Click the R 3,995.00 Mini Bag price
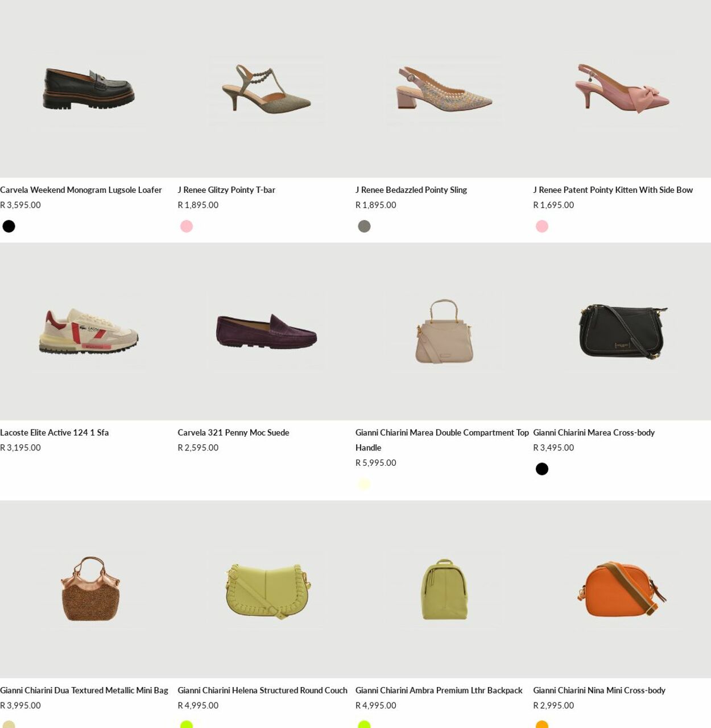The width and height of the screenshot is (711, 728). [x=20, y=706]
